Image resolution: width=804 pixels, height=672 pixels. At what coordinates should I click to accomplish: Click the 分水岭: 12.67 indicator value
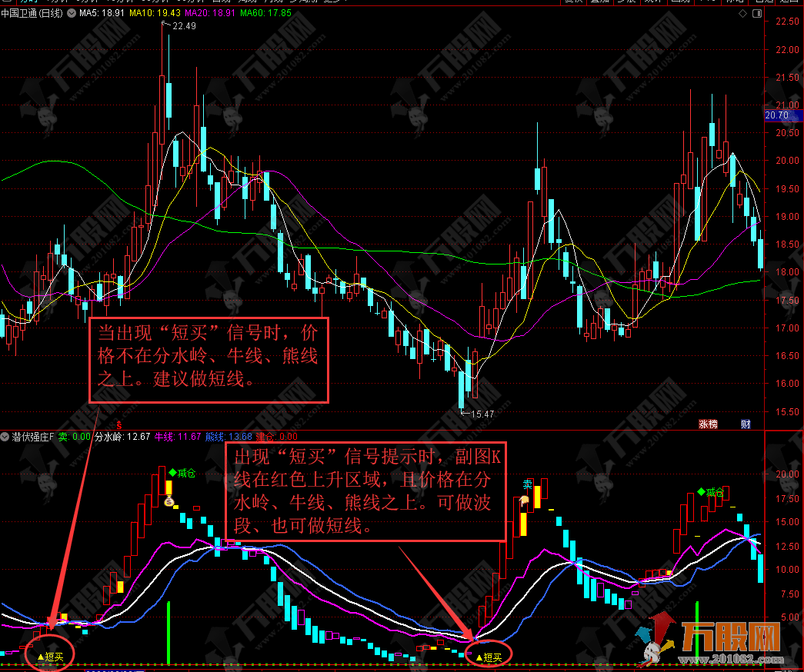pyautogui.click(x=122, y=437)
